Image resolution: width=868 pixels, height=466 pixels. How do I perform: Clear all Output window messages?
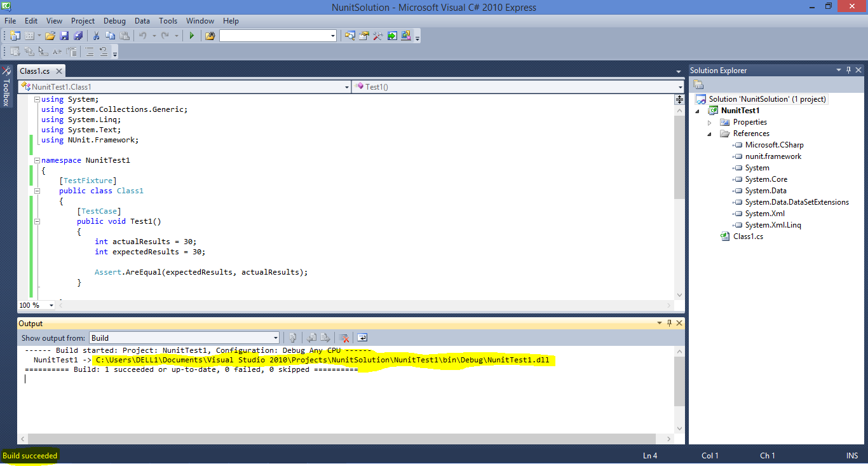click(344, 338)
